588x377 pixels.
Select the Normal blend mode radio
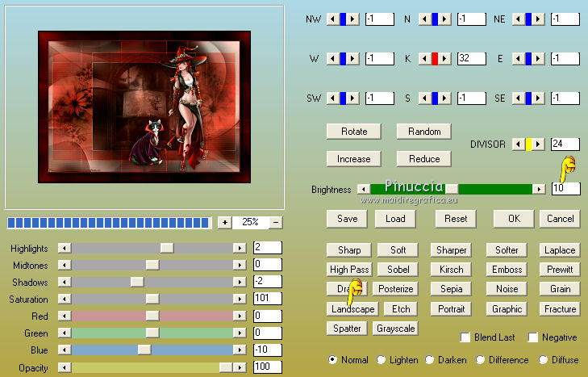tap(332, 360)
